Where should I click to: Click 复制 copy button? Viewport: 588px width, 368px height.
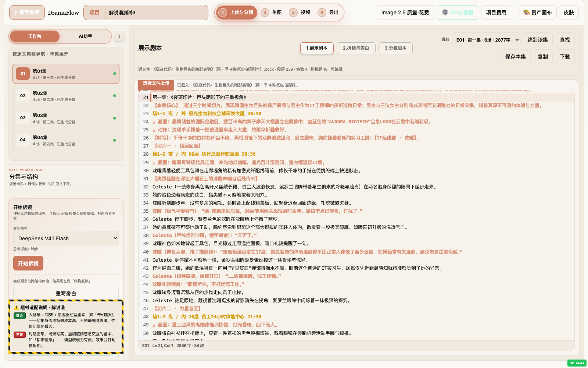[542, 57]
